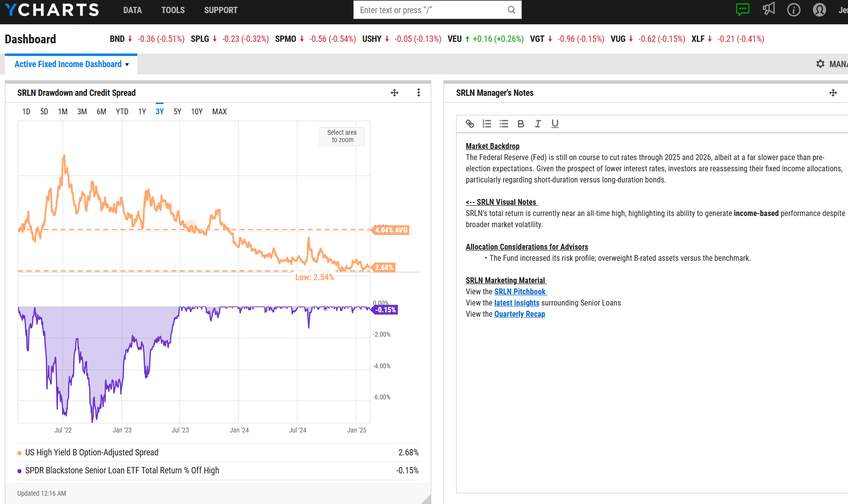Screen dimensions: 848x504
Task: Open the TOOLS menu
Action: click(x=173, y=10)
